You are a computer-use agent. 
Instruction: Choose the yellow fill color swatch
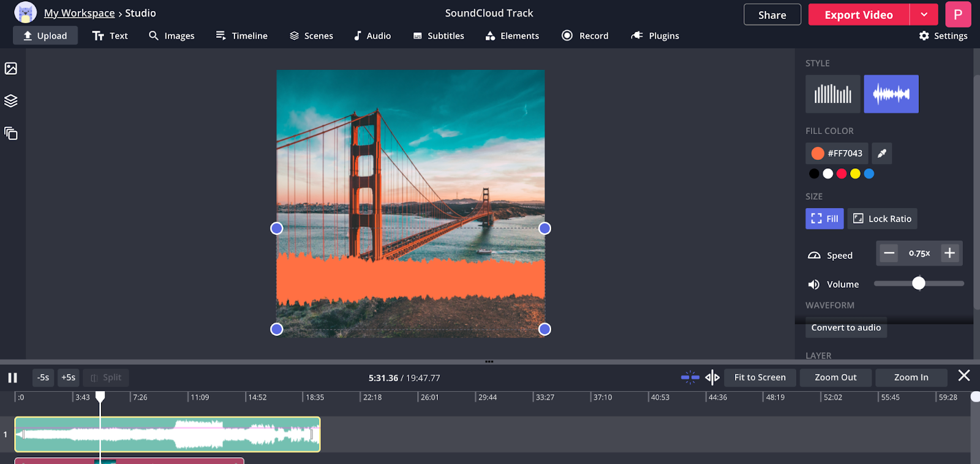tap(855, 174)
